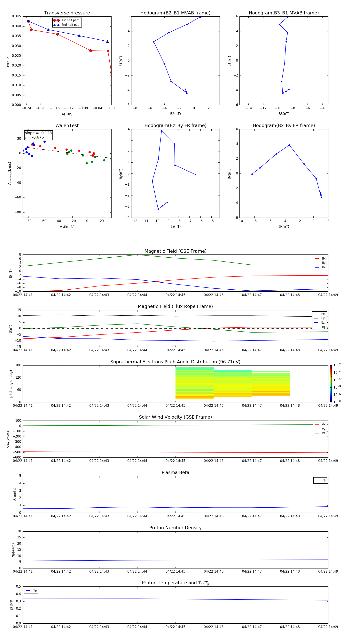The image size is (351, 644).
Task: Click the 'slope = -0.128' annotation
Action: pos(38,133)
